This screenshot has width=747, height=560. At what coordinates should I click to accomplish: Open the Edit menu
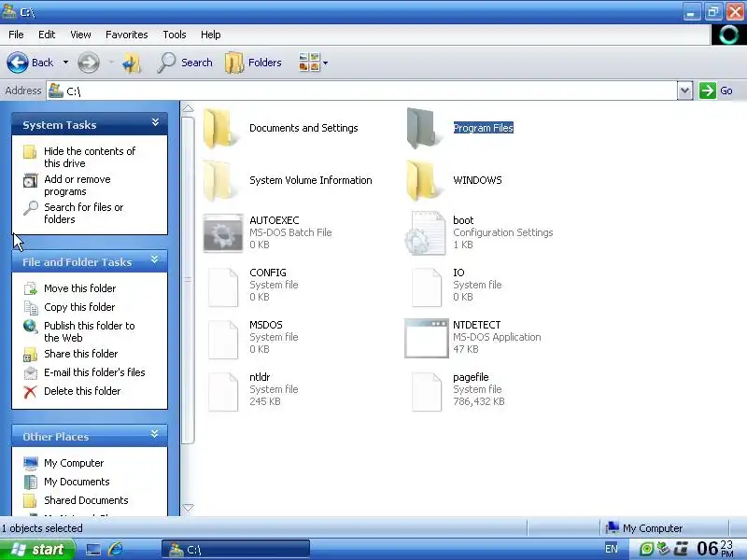pyautogui.click(x=47, y=35)
